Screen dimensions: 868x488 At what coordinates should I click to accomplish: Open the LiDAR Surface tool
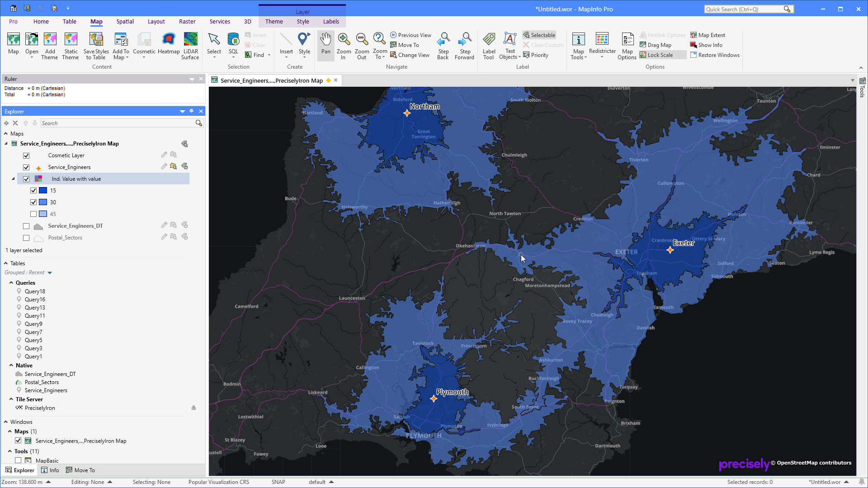tap(190, 46)
